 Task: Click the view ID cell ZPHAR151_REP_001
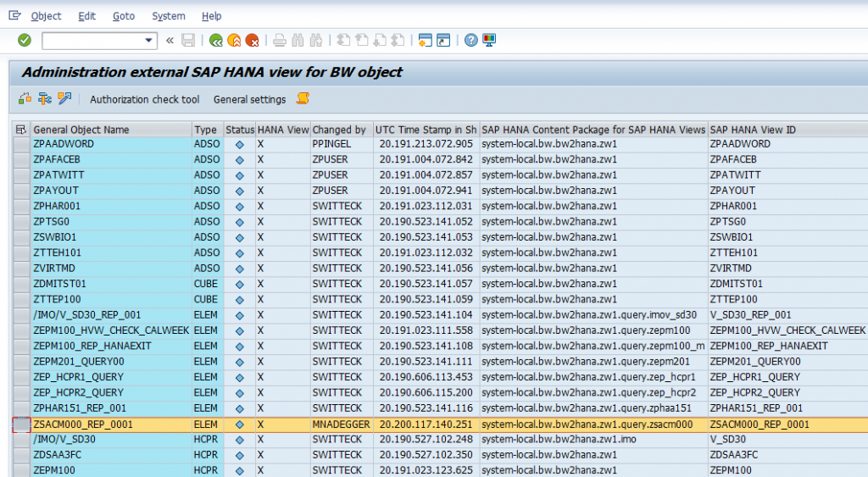click(788, 408)
